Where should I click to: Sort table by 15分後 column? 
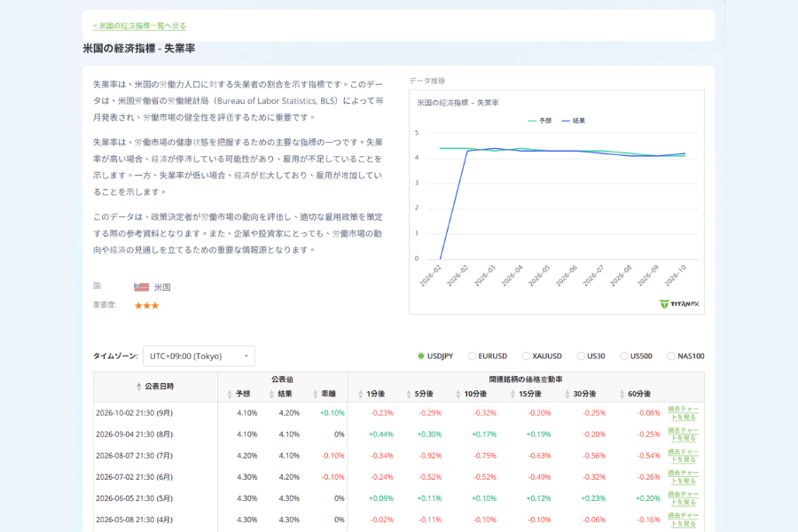point(526,394)
